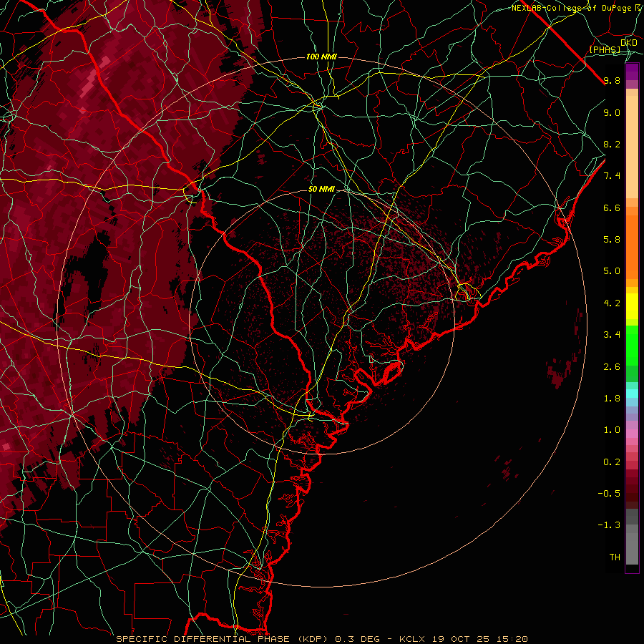Click the 0.2 value on the color scale

pos(612,462)
